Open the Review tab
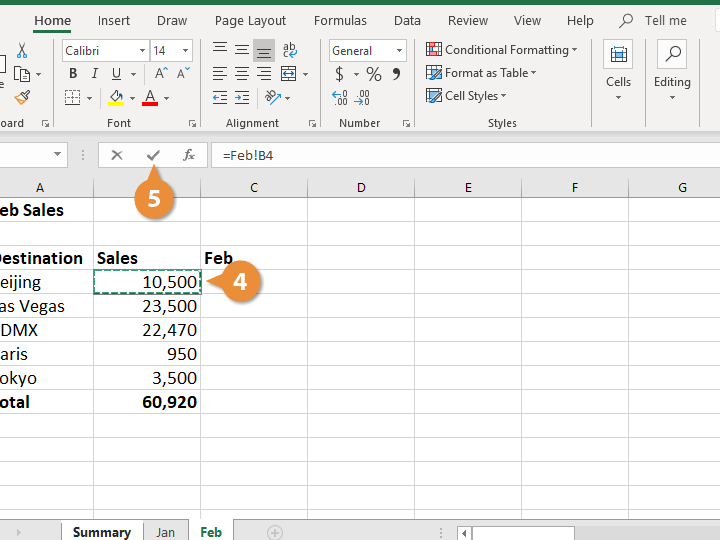 click(468, 21)
